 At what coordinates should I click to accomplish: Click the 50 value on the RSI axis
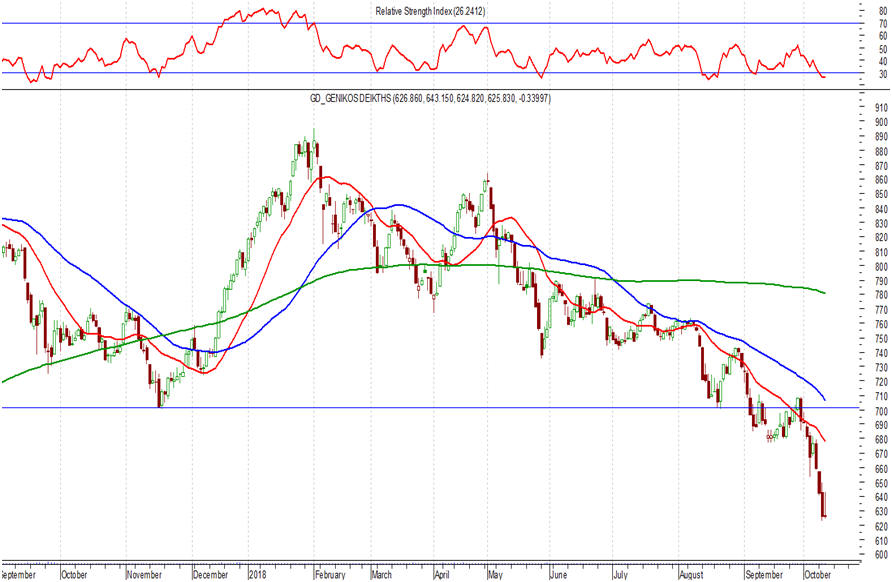click(x=883, y=49)
